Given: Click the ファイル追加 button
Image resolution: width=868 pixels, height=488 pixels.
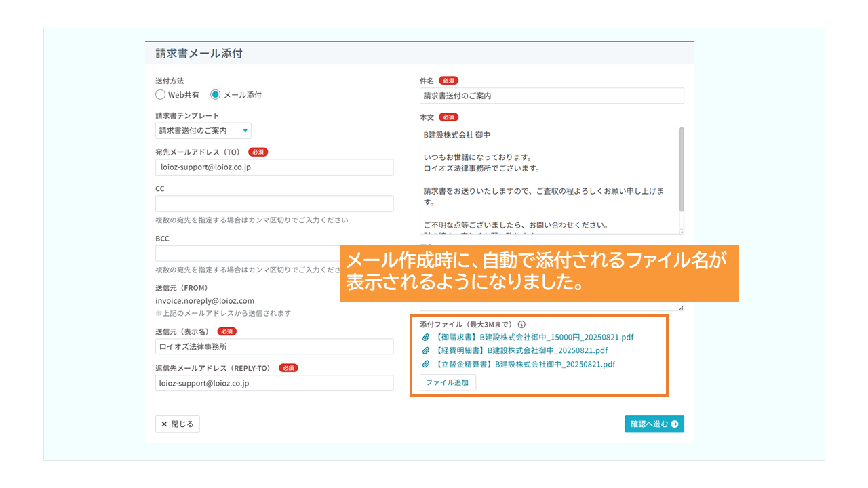Looking at the screenshot, I should [x=448, y=382].
